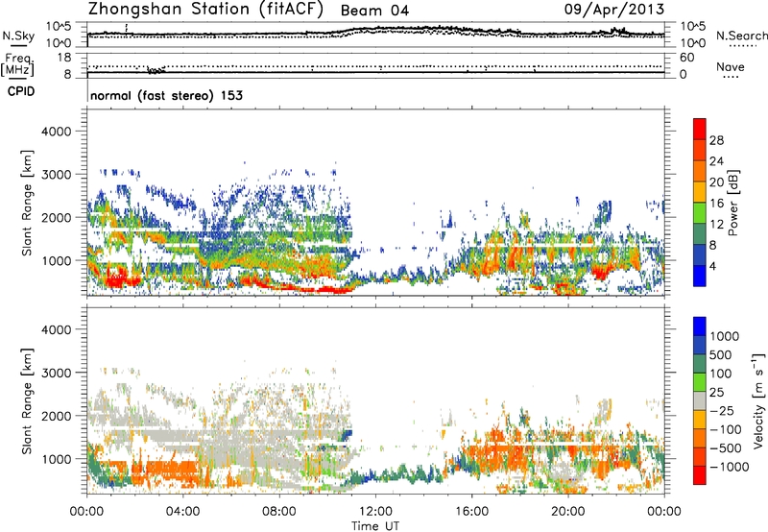This screenshot has width=768, height=532.
Task: Select the Beam 04 label
Action: (374, 11)
